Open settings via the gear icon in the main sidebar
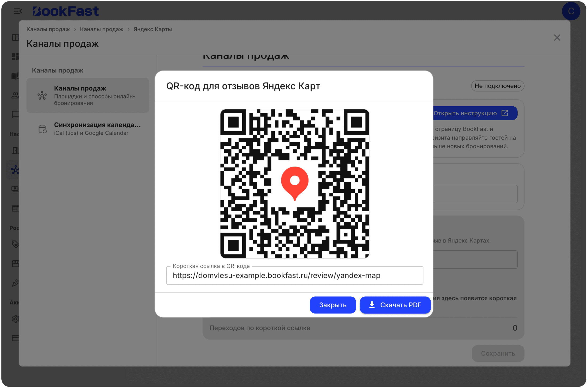The height and width of the screenshot is (388, 588). click(x=16, y=319)
